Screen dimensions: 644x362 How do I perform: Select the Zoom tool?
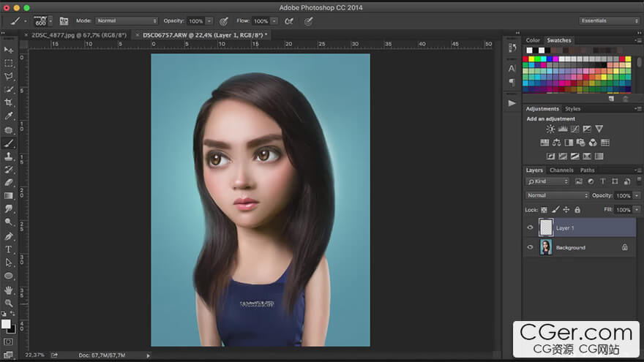pyautogui.click(x=8, y=303)
